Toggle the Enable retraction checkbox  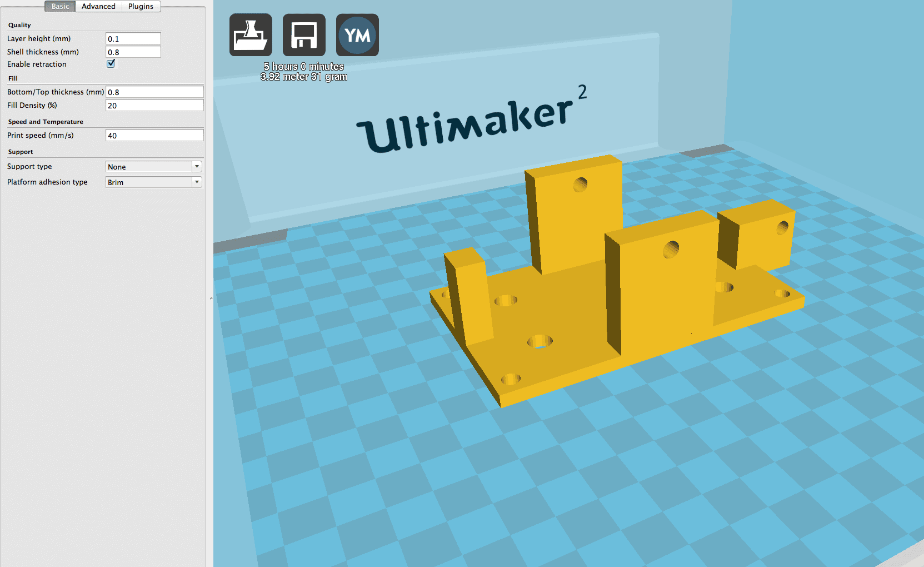point(111,63)
